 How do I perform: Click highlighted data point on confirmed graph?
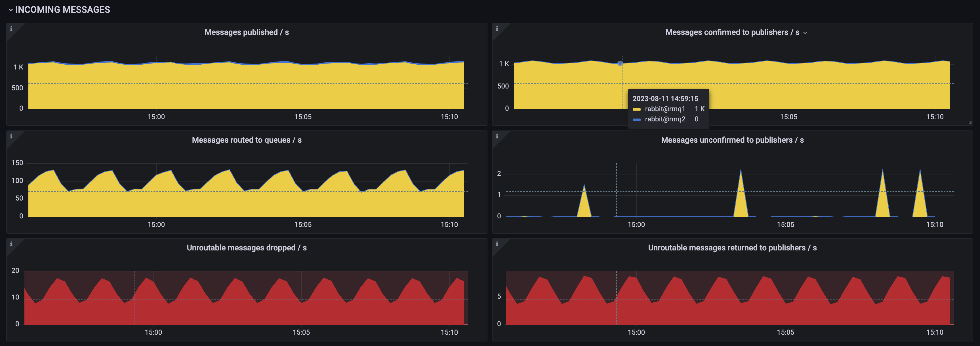(620, 64)
